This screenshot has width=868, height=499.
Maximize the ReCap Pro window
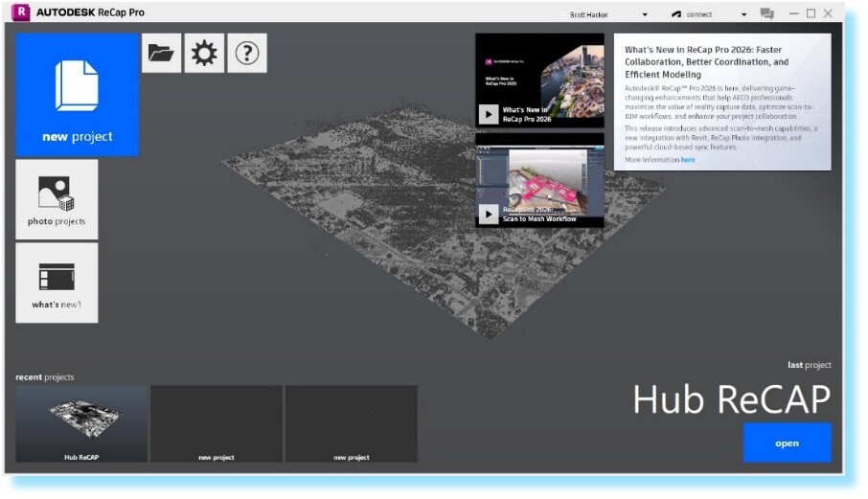[x=811, y=13]
